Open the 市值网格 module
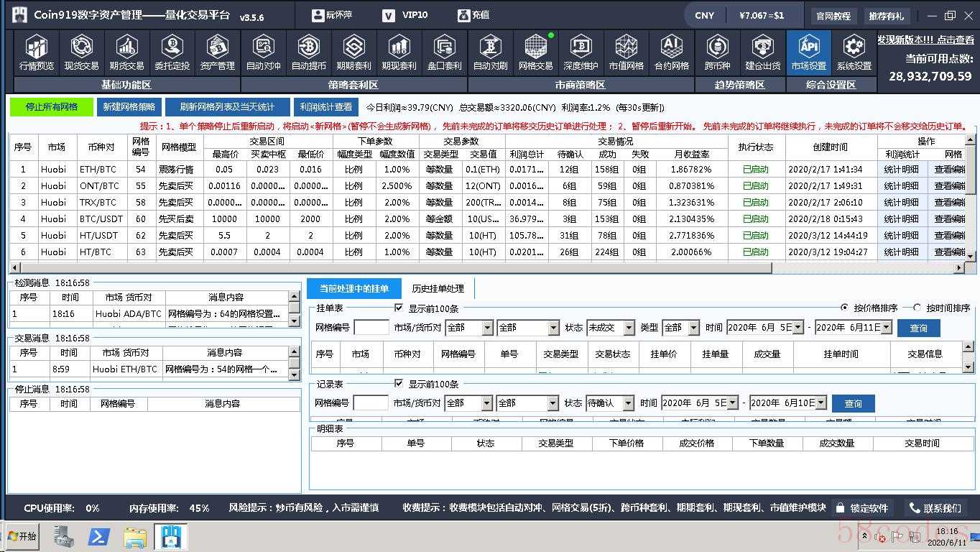Screen dimensions: 980x552 click(626, 52)
